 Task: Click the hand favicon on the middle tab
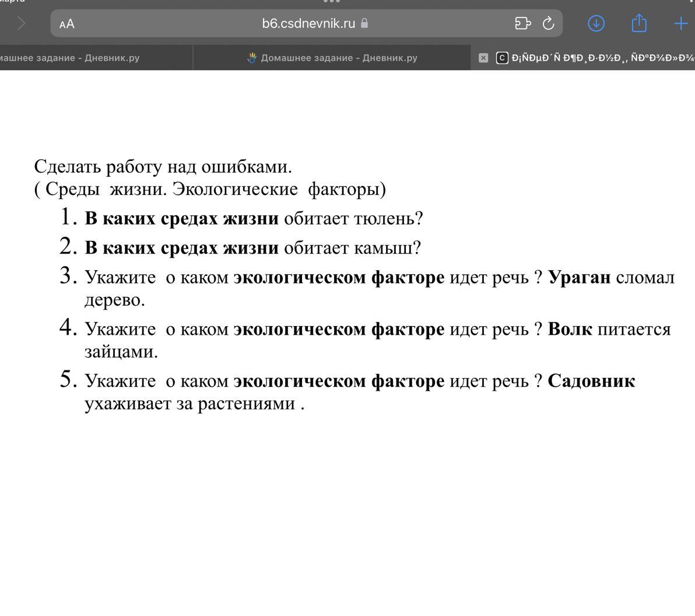pos(252,58)
